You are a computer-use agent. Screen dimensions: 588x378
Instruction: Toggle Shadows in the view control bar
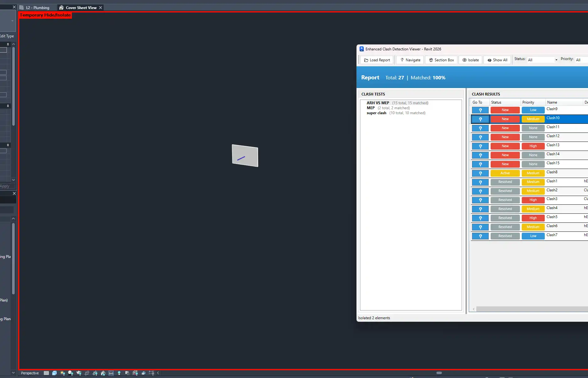point(71,373)
